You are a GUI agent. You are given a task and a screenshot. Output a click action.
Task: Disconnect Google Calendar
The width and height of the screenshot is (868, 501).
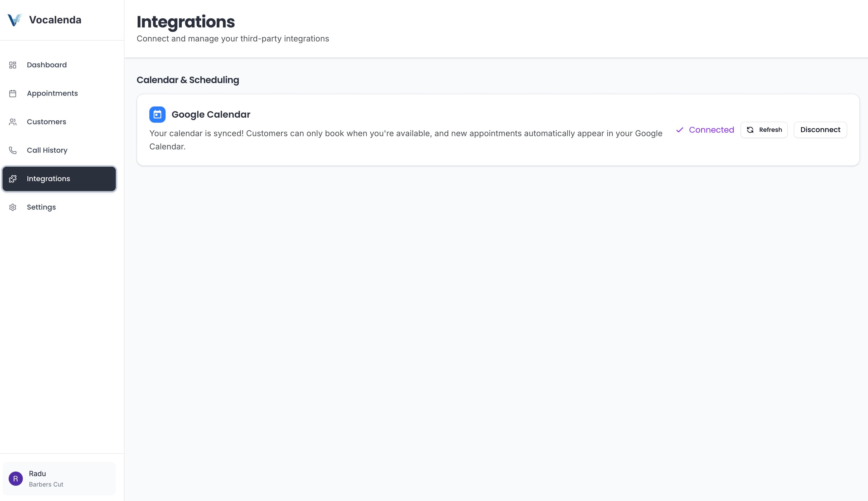(820, 130)
